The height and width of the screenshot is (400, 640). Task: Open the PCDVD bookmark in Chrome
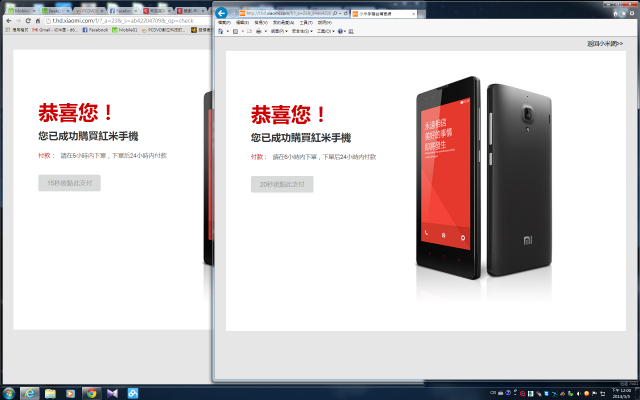pyautogui.click(x=163, y=30)
